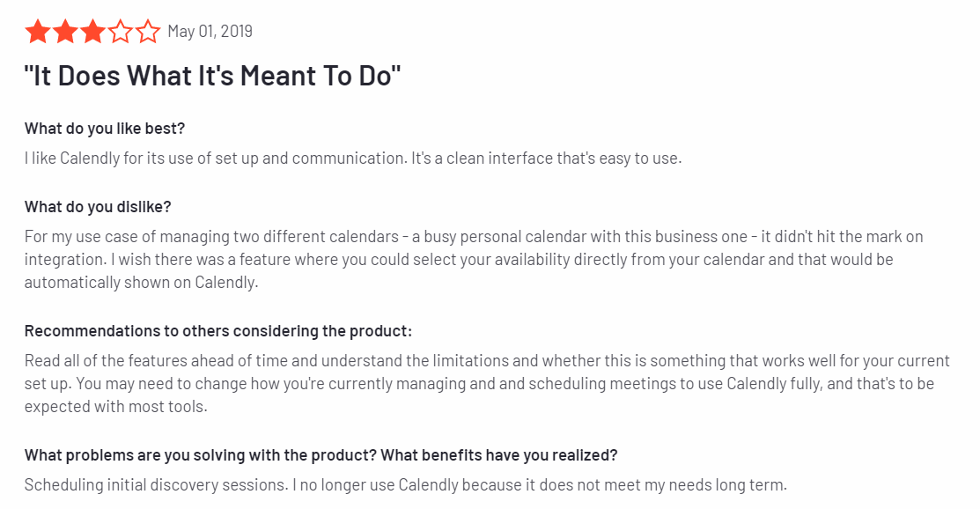Click the "set up. You may need to change" line
Screen dimensions: 980x509
pyautogui.click(x=479, y=384)
